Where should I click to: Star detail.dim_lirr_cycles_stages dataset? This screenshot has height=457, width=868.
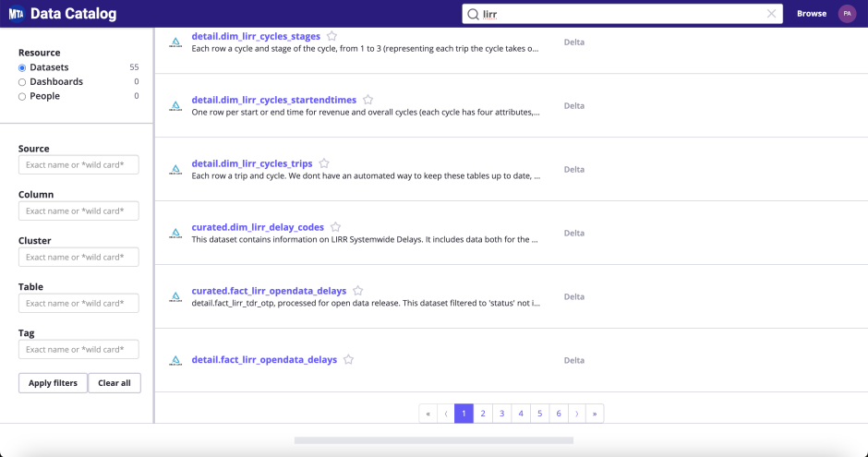click(x=332, y=36)
